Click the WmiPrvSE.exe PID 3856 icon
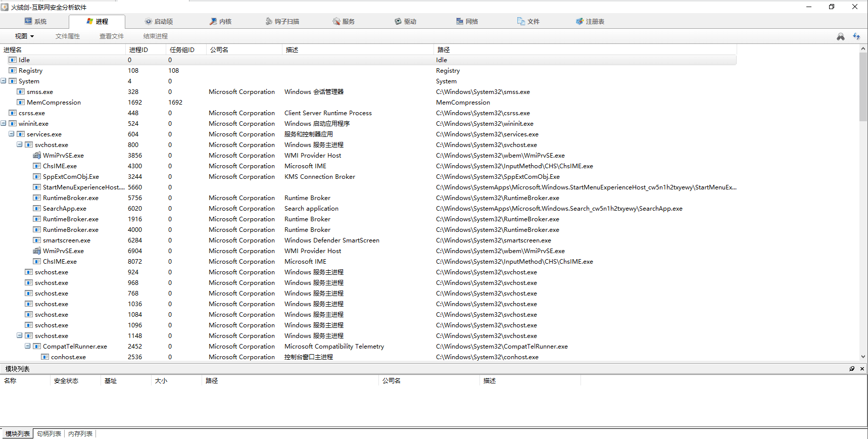868x439 pixels. [37, 155]
